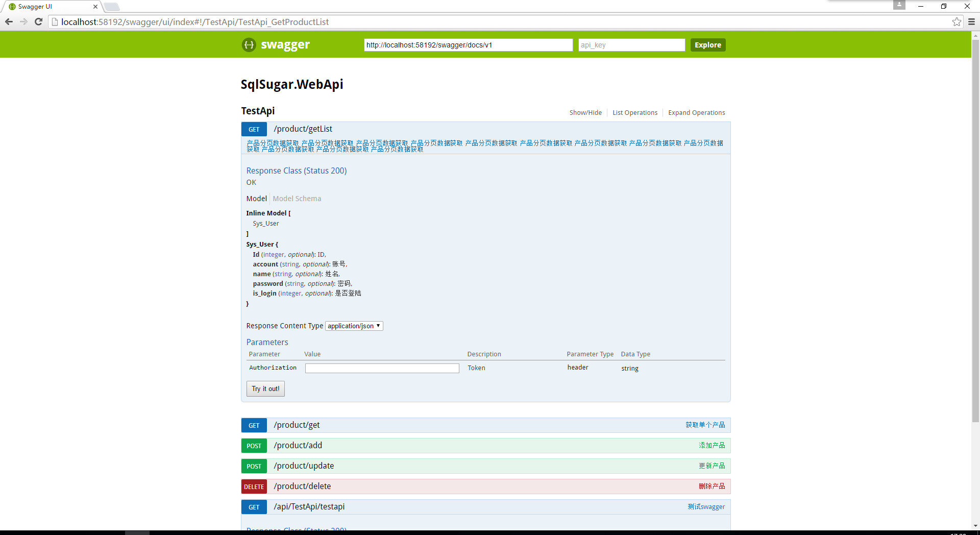Image resolution: width=980 pixels, height=535 pixels.
Task: Click 添加产品 description link
Action: coord(712,446)
